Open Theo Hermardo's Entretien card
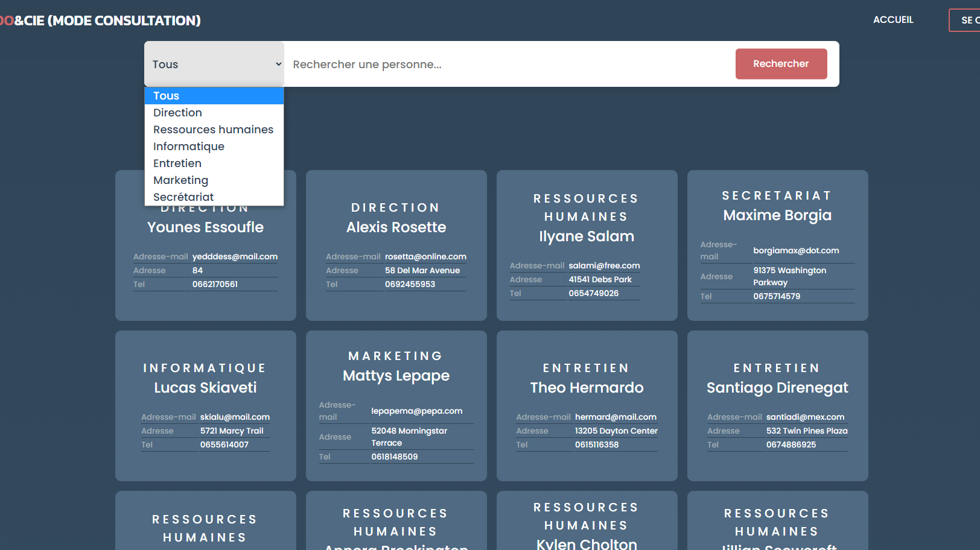Image resolution: width=980 pixels, height=550 pixels. [x=587, y=405]
